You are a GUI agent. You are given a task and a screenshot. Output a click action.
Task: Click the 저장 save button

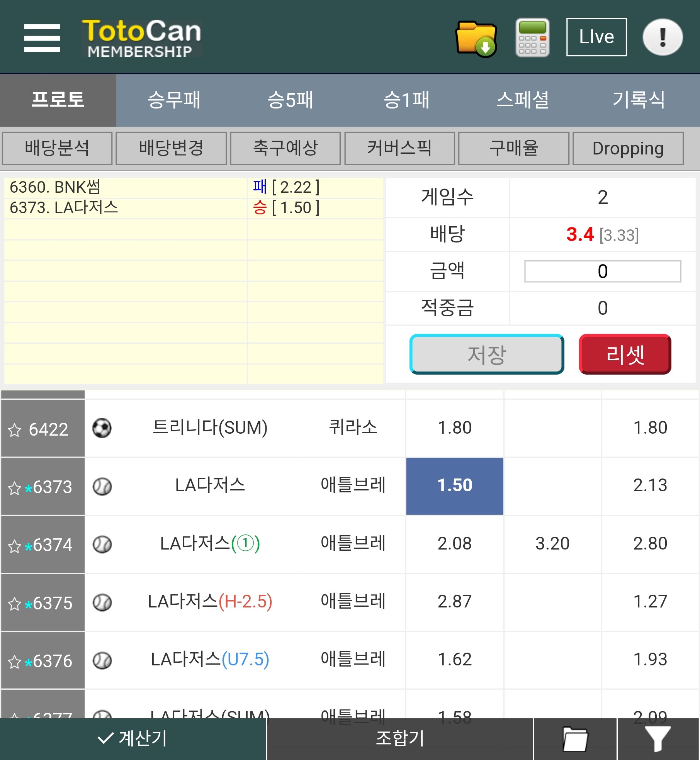tap(487, 354)
